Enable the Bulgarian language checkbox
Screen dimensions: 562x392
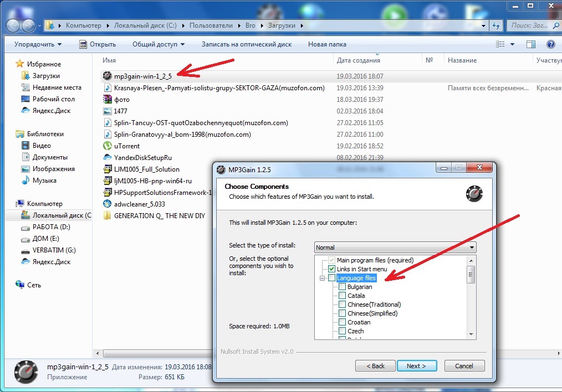[x=343, y=287]
